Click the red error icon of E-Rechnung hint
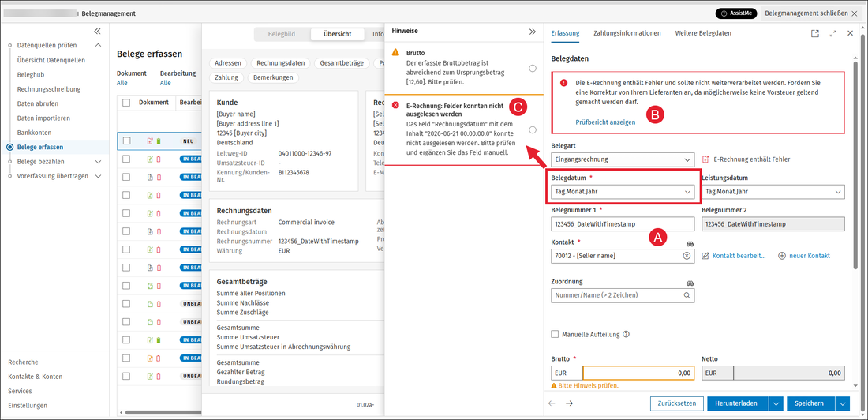The width and height of the screenshot is (868, 420). pyautogui.click(x=395, y=105)
